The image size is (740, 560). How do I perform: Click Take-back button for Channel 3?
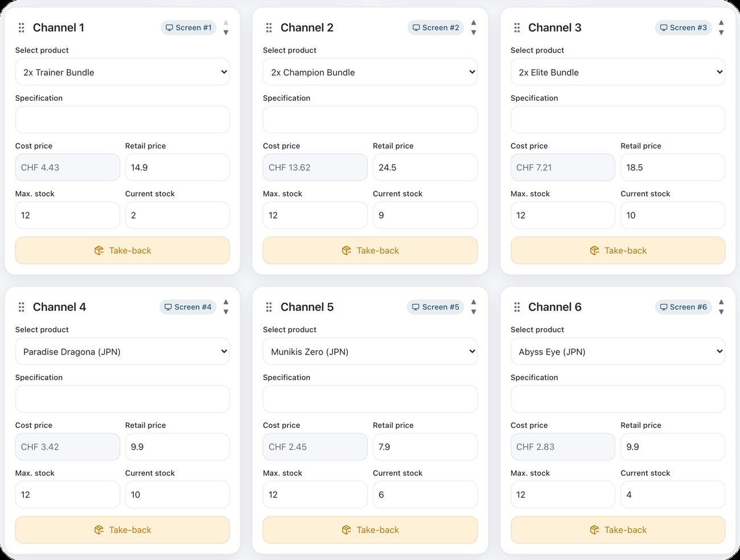[618, 250]
